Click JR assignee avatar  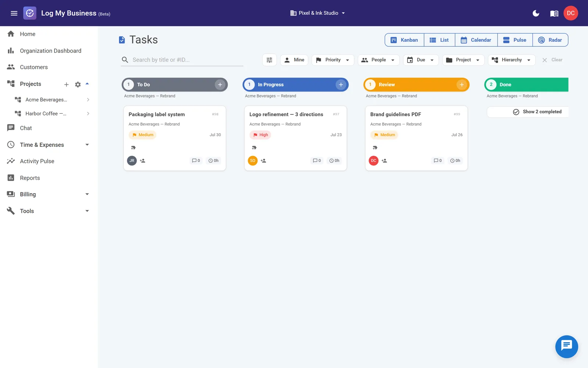point(132,161)
